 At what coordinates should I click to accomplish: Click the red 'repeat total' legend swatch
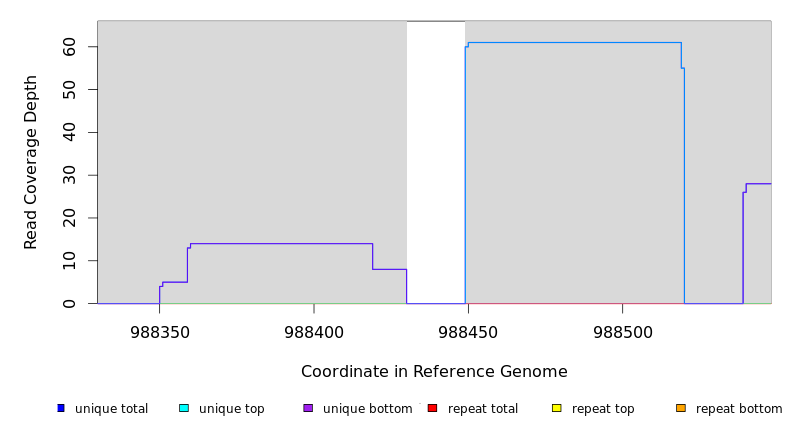click(x=432, y=408)
